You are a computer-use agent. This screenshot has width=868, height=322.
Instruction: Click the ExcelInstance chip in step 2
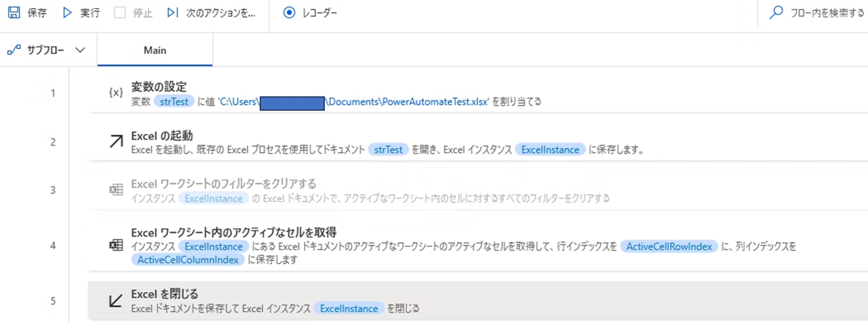pyautogui.click(x=550, y=150)
